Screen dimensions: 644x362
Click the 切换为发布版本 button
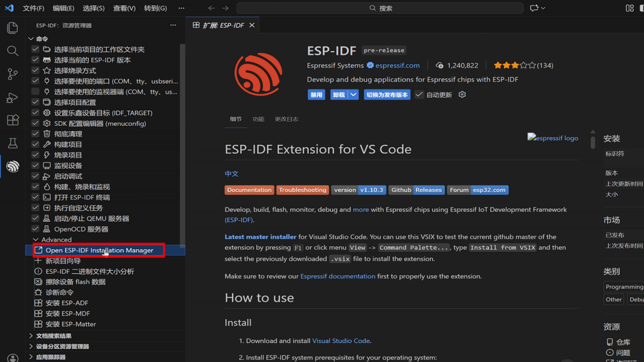(x=387, y=94)
